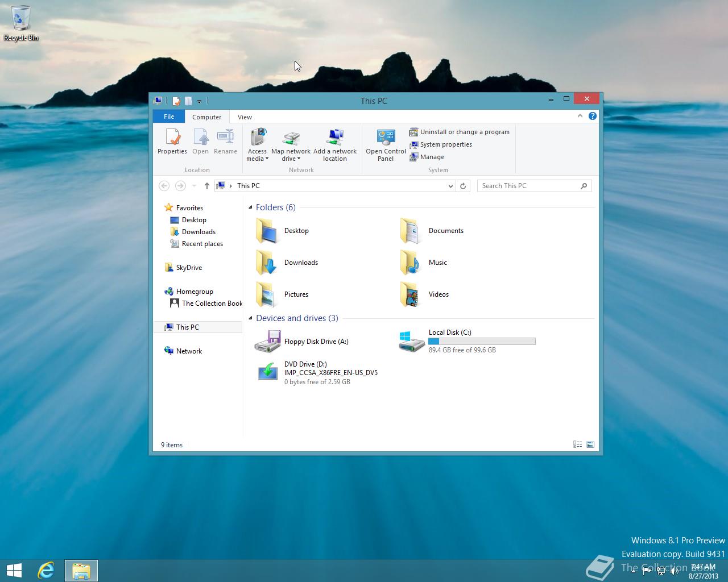Expand the address bar history dropdown
Image resolution: width=728 pixels, height=582 pixels.
(450, 186)
